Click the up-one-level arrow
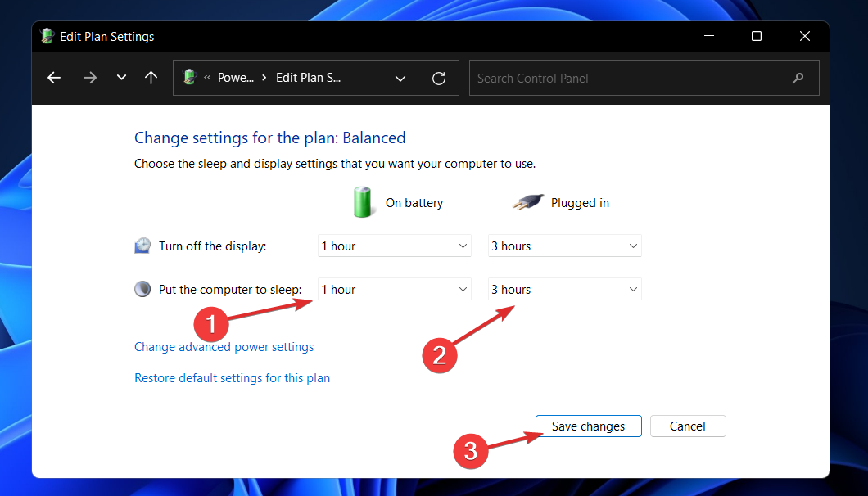The height and width of the screenshot is (496, 868). pos(151,78)
